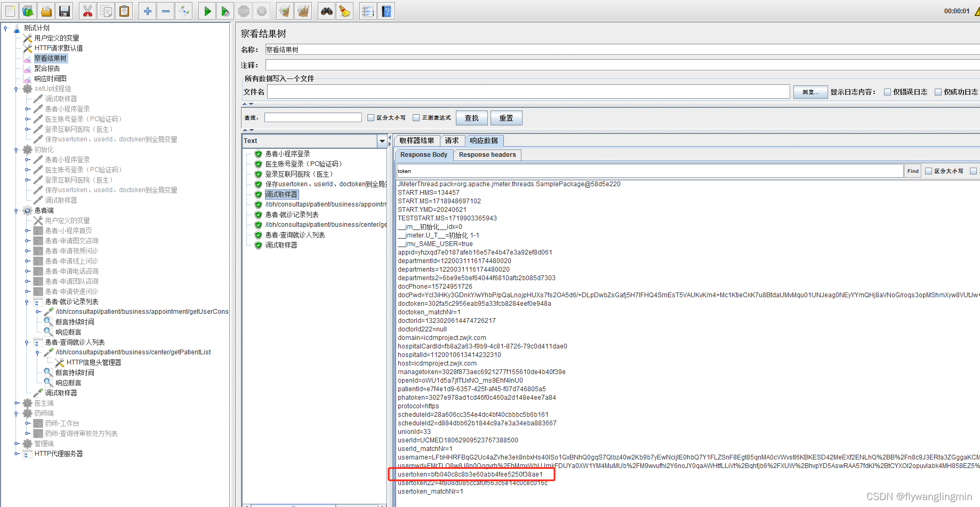The width and height of the screenshot is (980, 507).
Task: Save the test plan using the Save icon
Action: 64,11
